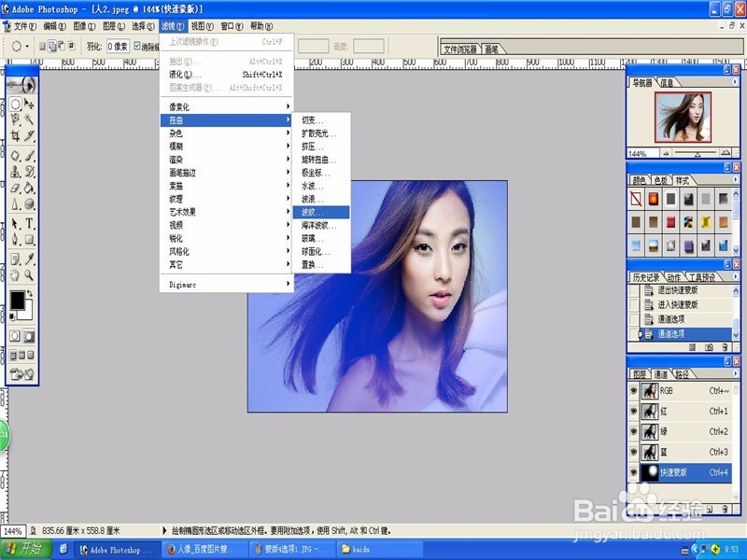Swap foreground and background colors
747x560 pixels.
tap(30, 293)
